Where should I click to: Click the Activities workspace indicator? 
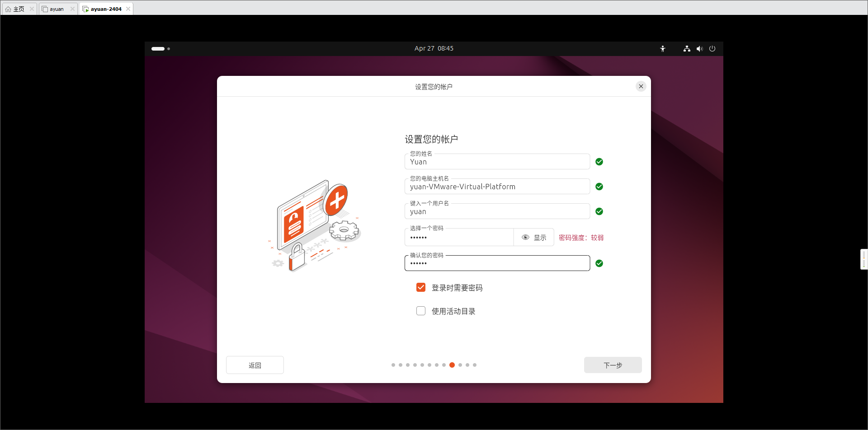click(160, 49)
